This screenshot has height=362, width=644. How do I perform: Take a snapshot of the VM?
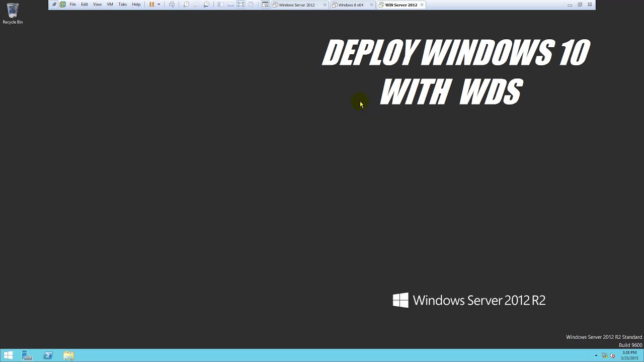click(186, 5)
